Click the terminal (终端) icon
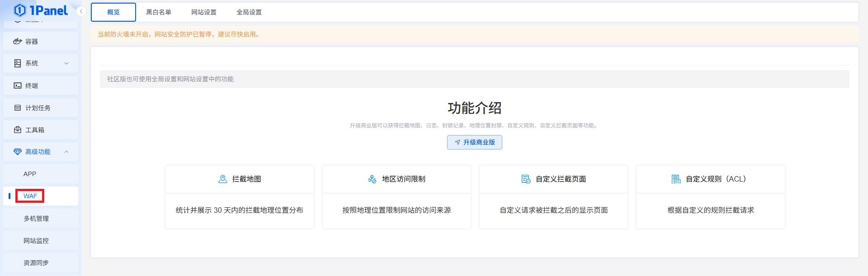The width and height of the screenshot is (868, 276). pyautogui.click(x=18, y=85)
